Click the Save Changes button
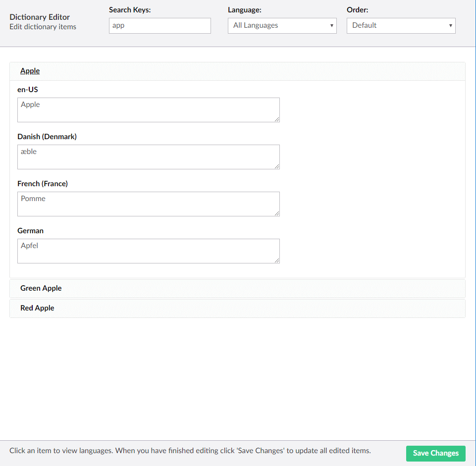Image resolution: width=476 pixels, height=466 pixels. point(435,453)
